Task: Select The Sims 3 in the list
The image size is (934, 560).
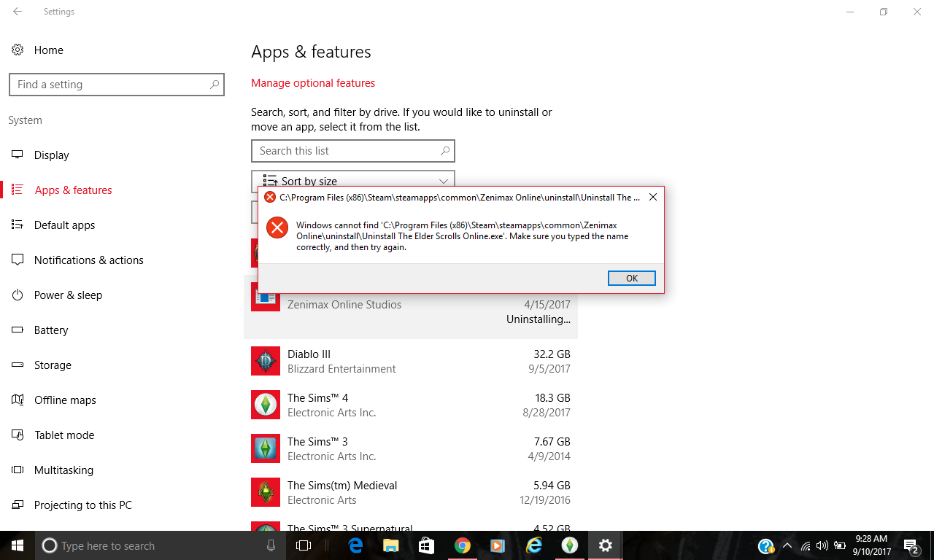Action: point(411,448)
